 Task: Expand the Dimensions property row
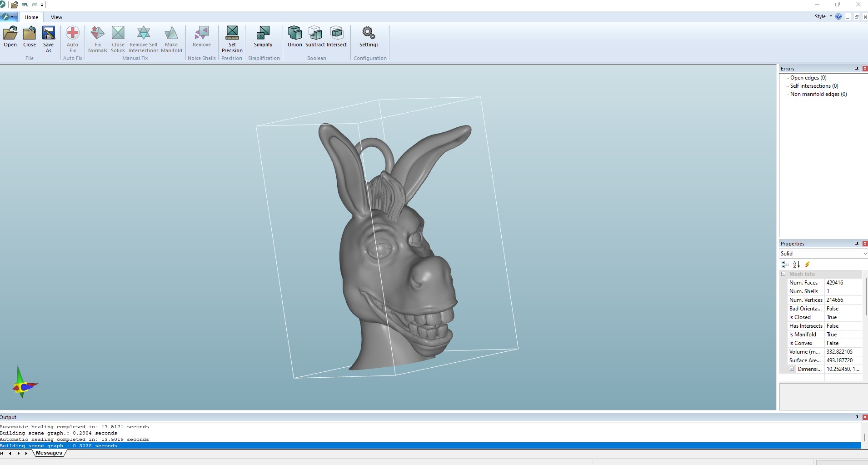(792, 369)
